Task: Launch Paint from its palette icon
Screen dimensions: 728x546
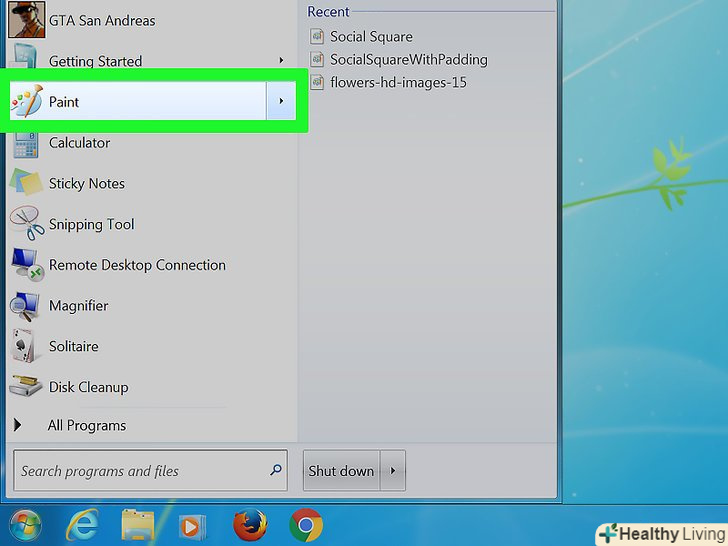Action: 27,101
